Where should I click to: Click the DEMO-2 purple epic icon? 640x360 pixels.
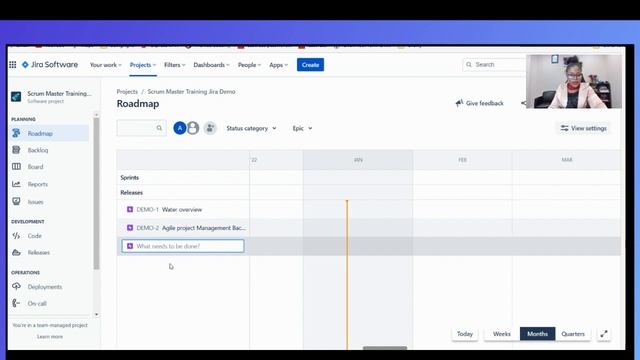[130, 228]
